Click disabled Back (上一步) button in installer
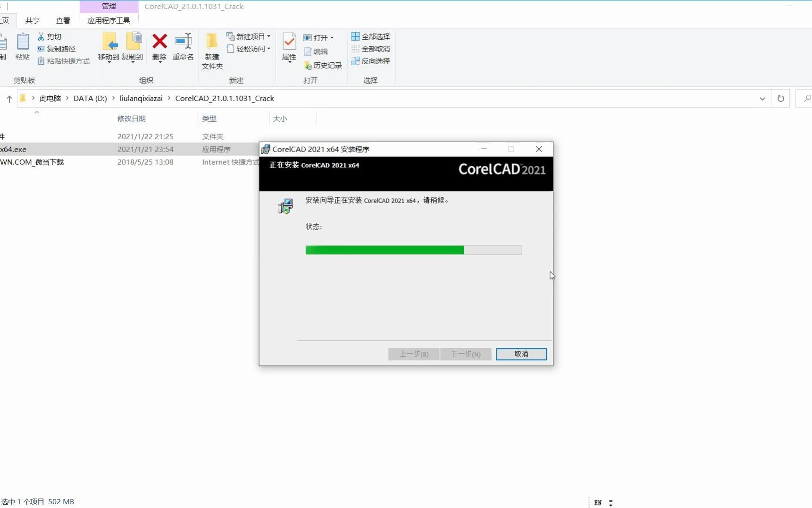 point(414,354)
